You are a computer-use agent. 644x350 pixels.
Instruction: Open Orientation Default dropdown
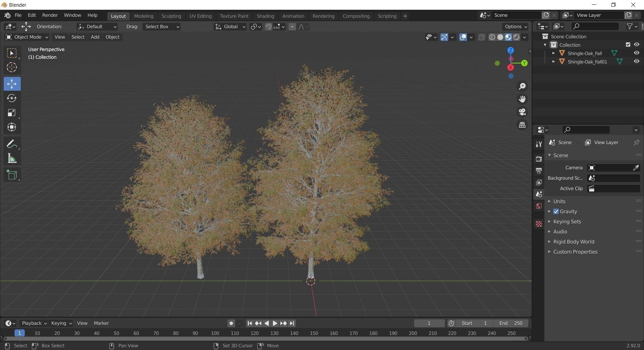(x=97, y=27)
